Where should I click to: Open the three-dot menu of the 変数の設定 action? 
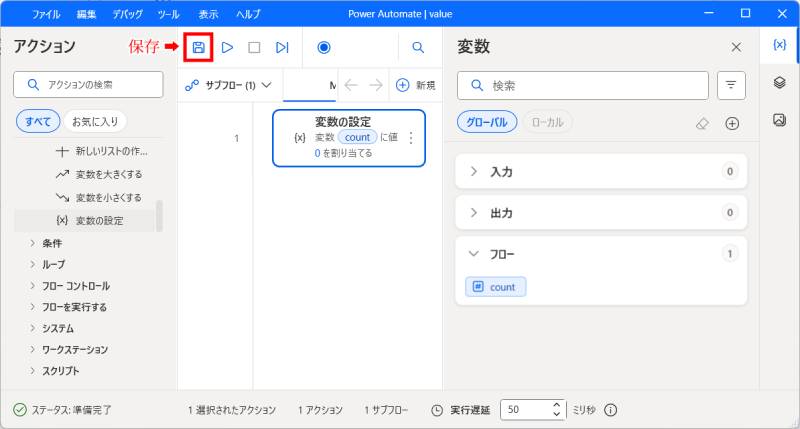pyautogui.click(x=411, y=138)
